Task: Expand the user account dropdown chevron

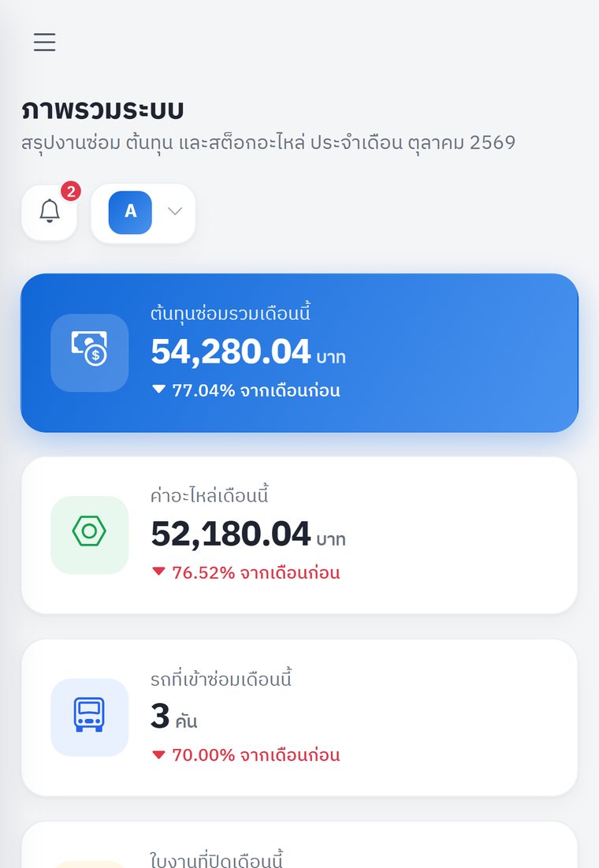Action: click(175, 211)
